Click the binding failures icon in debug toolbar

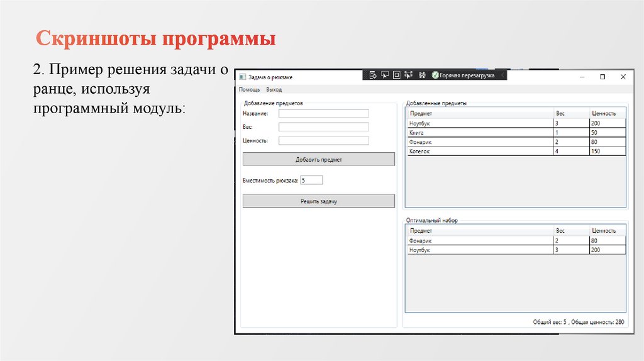pyautogui.click(x=422, y=75)
